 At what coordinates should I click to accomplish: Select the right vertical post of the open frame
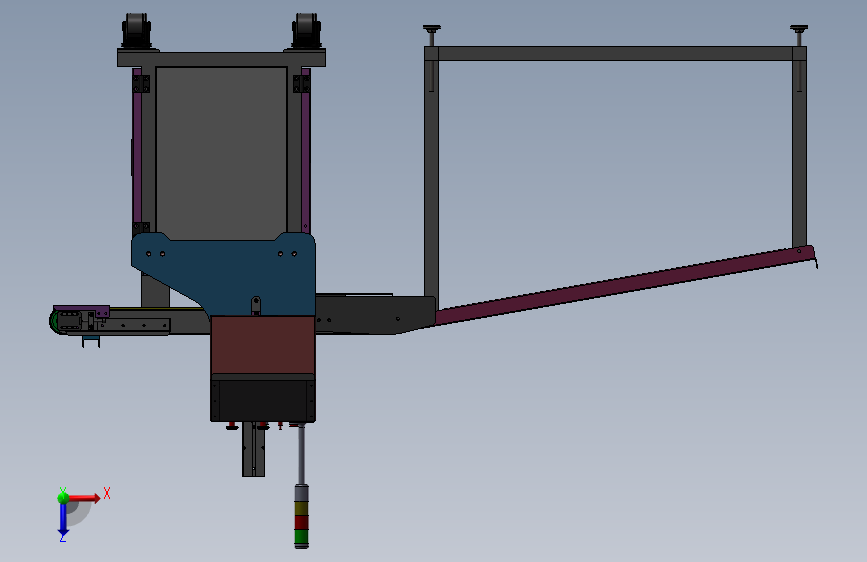tap(799, 154)
